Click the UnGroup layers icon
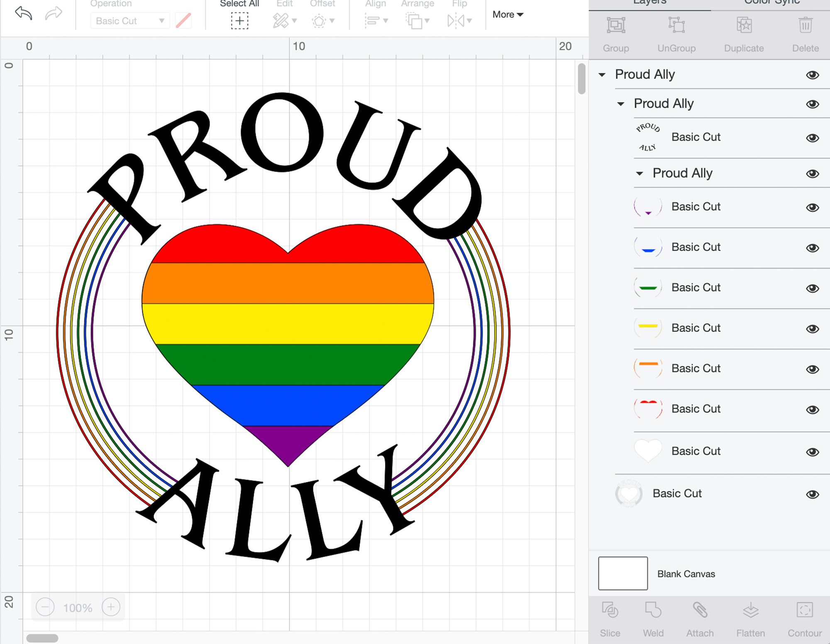This screenshot has height=644, width=830. click(676, 25)
